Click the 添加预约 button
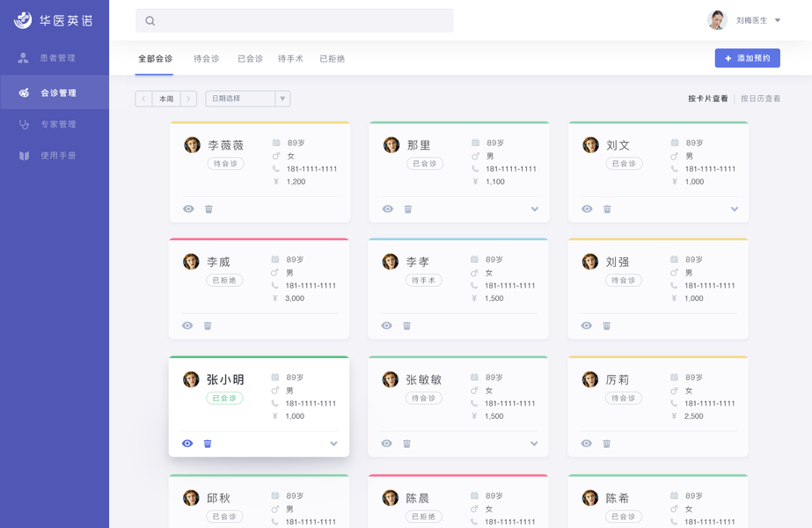The height and width of the screenshot is (528, 812). [747, 58]
